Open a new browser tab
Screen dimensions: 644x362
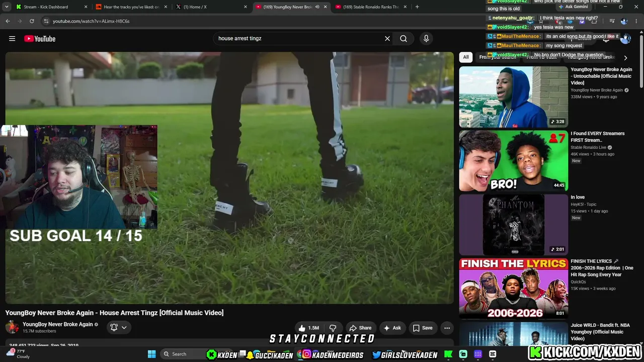[x=417, y=7]
